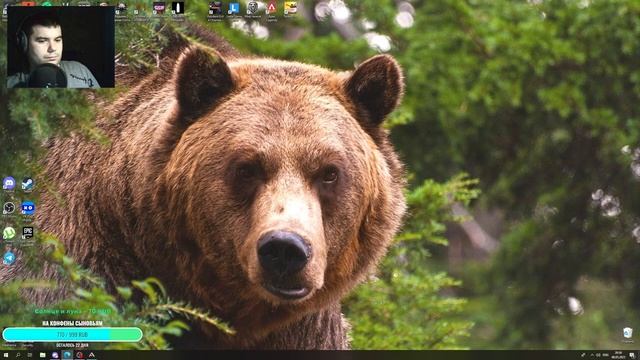
Task: Click the taskbar clock and date
Action: [x=619, y=355]
